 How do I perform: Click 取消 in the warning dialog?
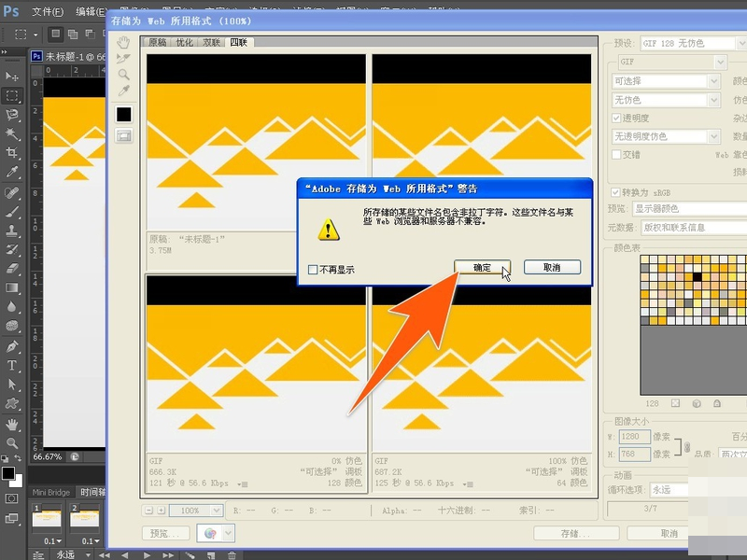552,268
